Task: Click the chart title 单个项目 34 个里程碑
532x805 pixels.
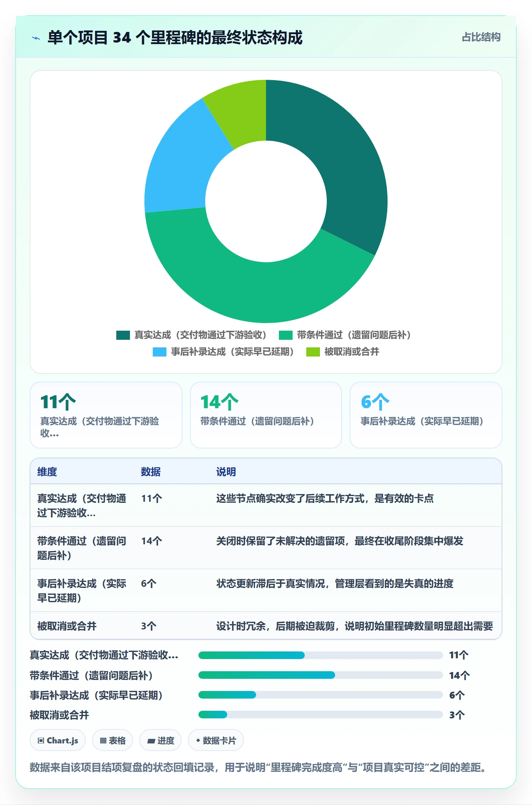Action: (x=175, y=38)
